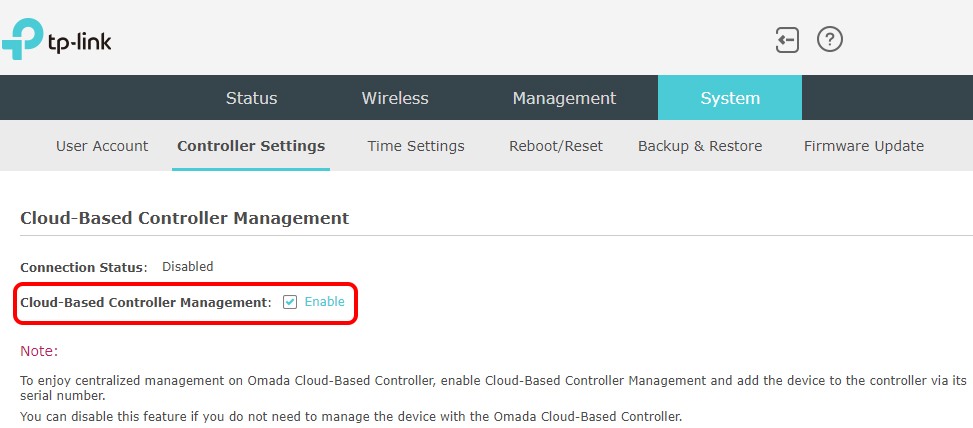This screenshot has width=973, height=428.
Task: Open help via the question mark icon
Action: 830,40
